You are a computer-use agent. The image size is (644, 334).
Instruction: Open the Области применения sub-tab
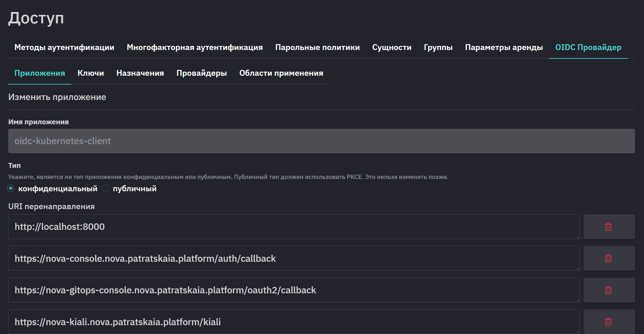(x=281, y=73)
